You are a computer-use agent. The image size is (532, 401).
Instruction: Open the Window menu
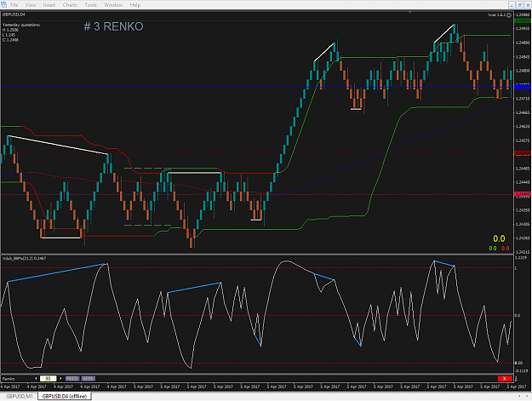[x=113, y=5]
